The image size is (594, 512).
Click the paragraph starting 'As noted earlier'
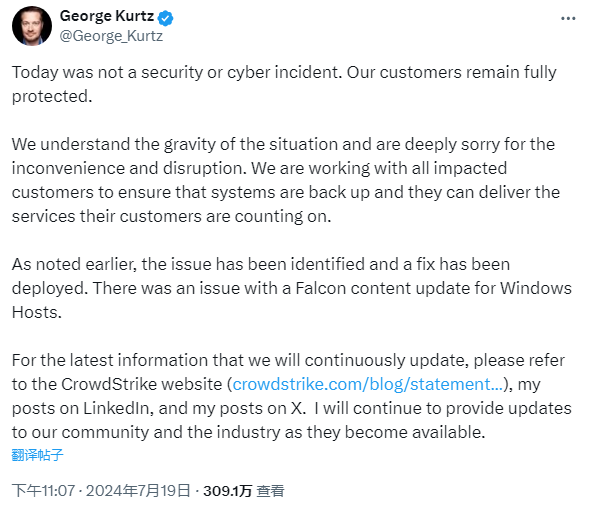pos(292,288)
